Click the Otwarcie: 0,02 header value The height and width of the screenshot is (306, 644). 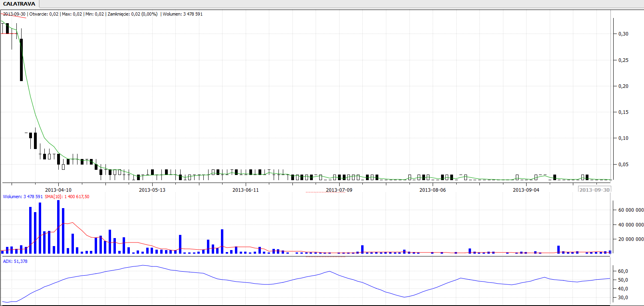tap(44, 14)
